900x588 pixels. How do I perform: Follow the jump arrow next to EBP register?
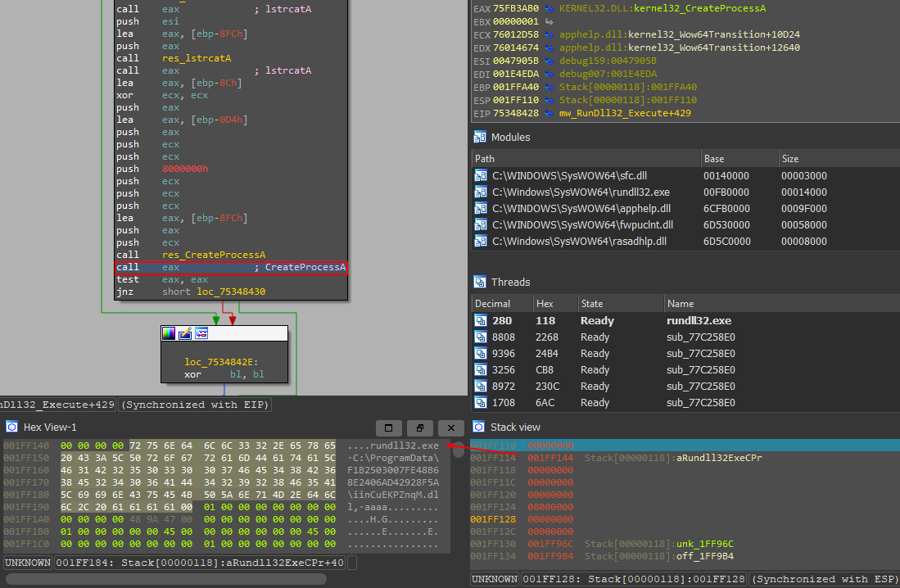coord(549,88)
